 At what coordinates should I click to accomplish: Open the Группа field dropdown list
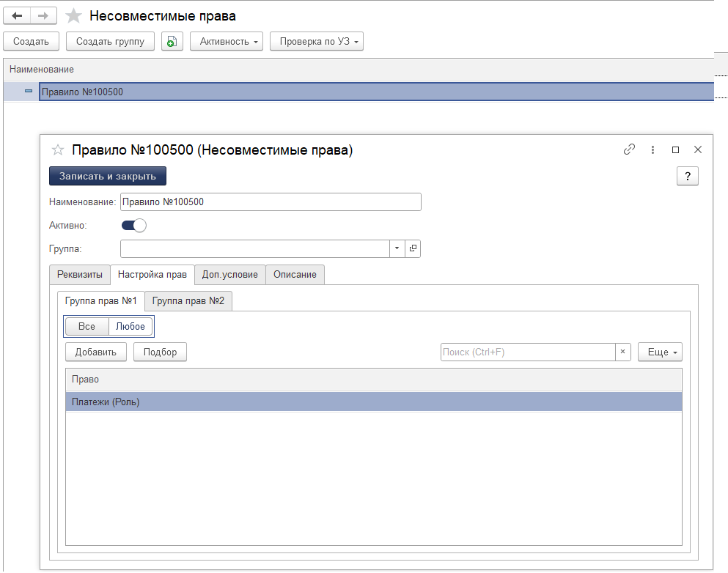[x=397, y=248]
